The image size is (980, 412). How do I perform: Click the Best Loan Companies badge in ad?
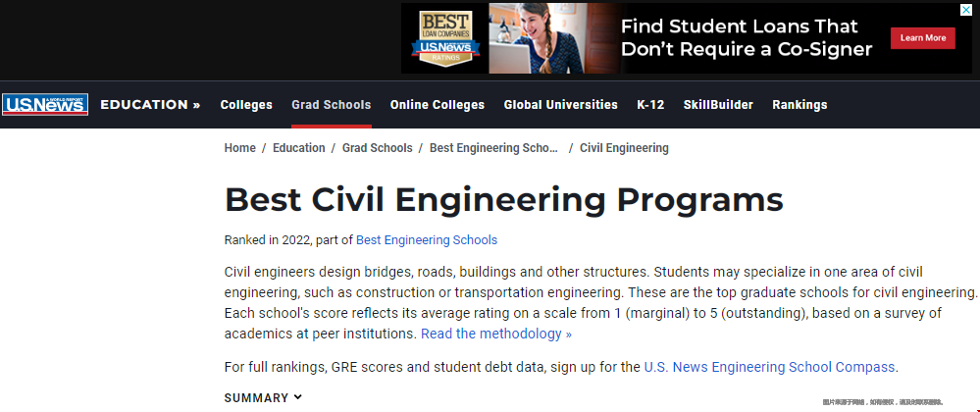pos(445,38)
